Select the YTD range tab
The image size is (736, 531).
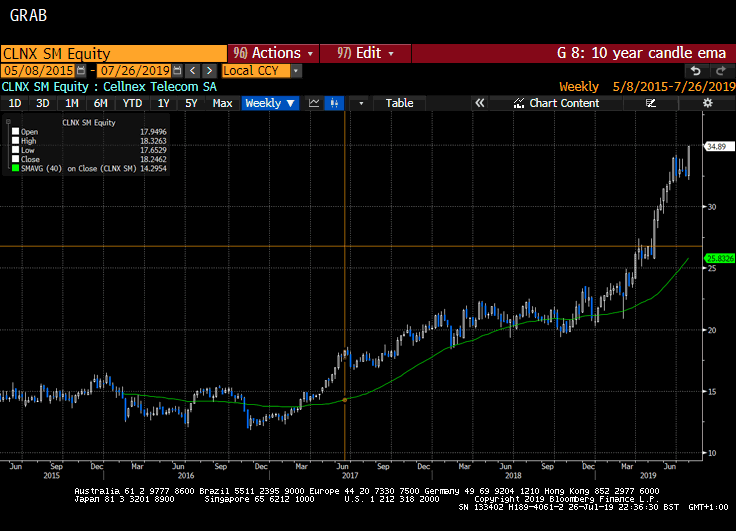point(132,103)
